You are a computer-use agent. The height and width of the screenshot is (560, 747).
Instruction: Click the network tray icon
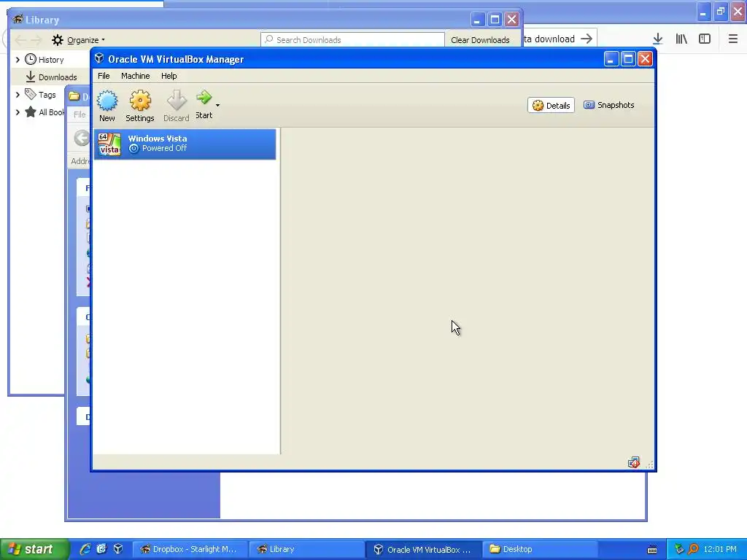pos(679,549)
